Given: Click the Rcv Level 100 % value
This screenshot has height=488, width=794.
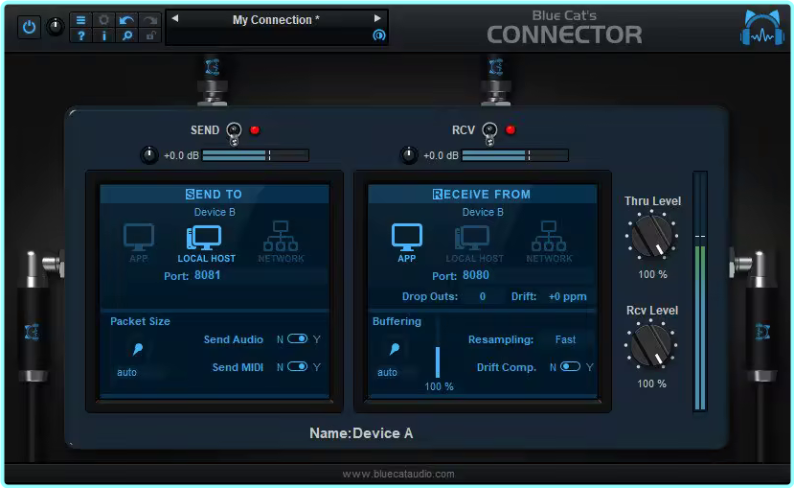Looking at the screenshot, I should pos(652,384).
